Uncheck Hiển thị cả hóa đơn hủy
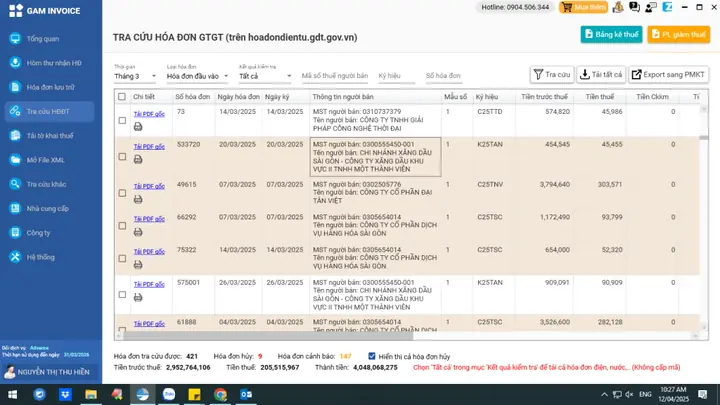The image size is (720, 405). coord(372,356)
